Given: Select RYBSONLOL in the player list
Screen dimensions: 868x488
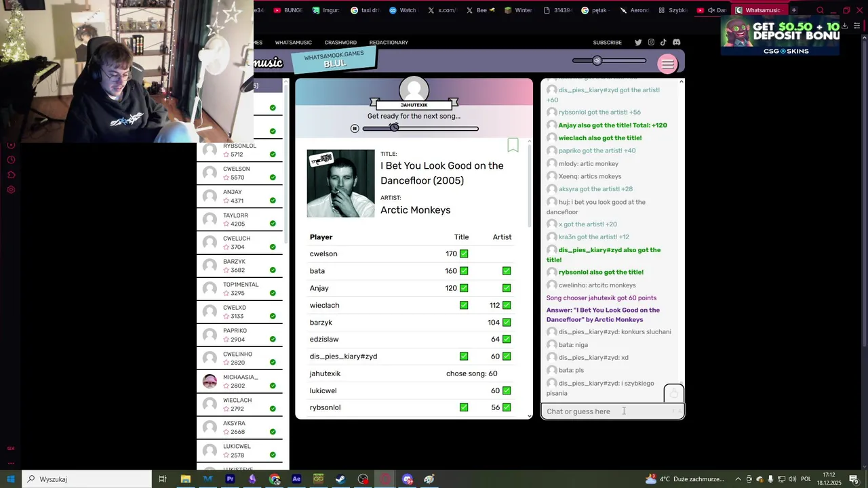Looking at the screenshot, I should [x=239, y=150].
